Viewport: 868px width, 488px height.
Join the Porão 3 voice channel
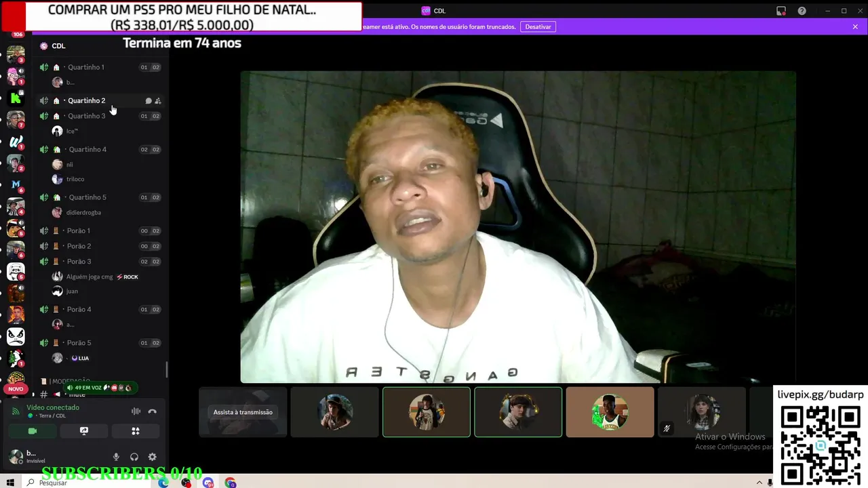(100, 262)
